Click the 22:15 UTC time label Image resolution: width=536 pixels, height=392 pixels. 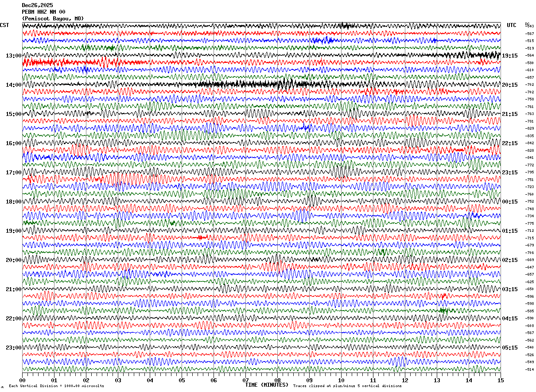point(510,143)
